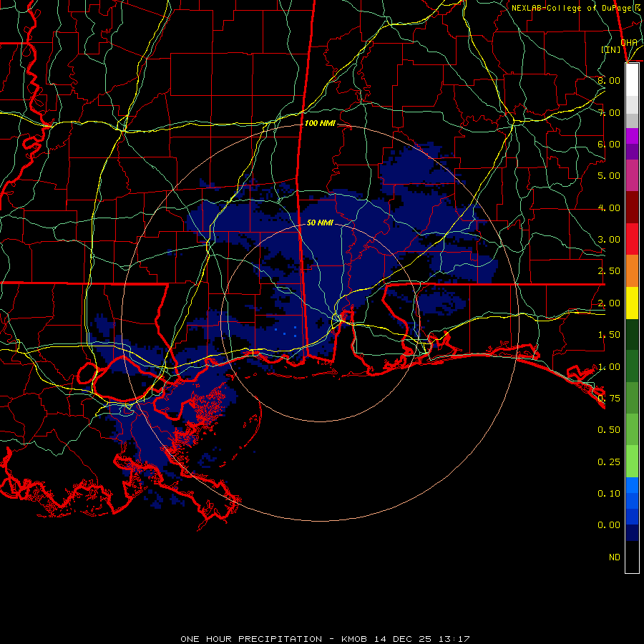Click the 7.00 legend value

click(x=609, y=112)
